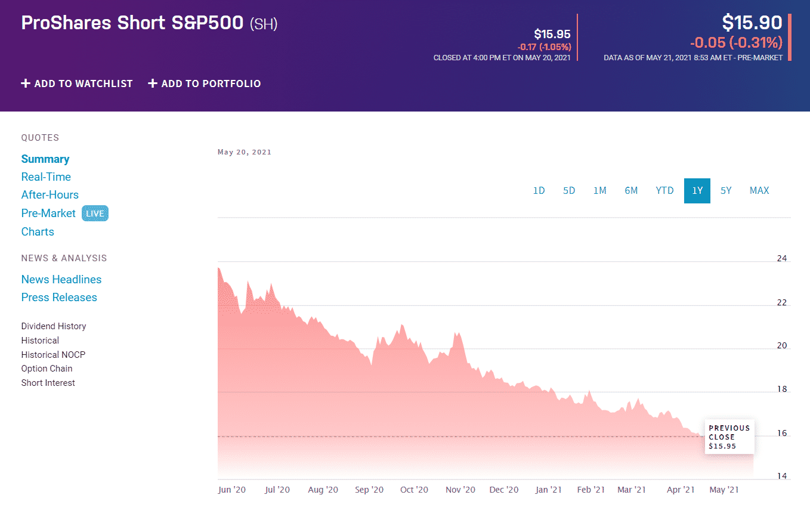The height and width of the screenshot is (532, 810).
Task: Open Historical NOCP
Action: coord(53,355)
